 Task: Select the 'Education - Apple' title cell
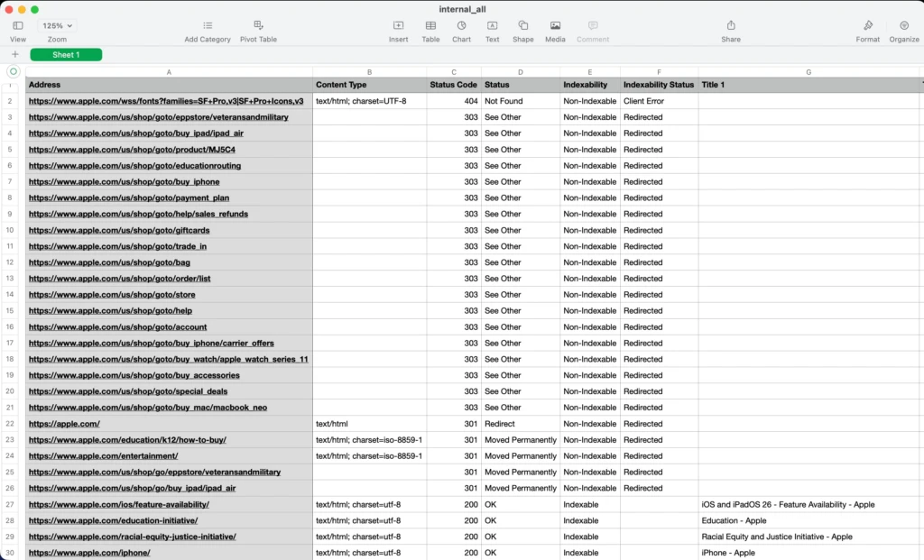pyautogui.click(x=808, y=520)
